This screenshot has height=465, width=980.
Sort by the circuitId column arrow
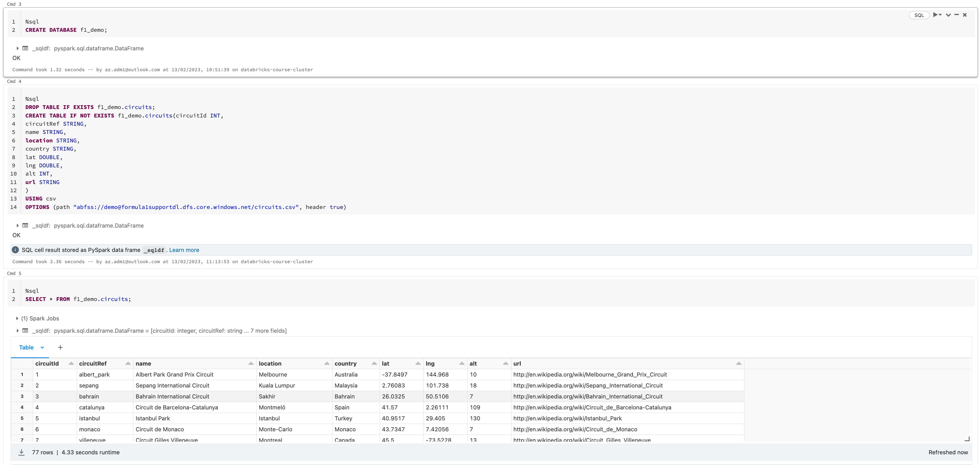(71, 363)
